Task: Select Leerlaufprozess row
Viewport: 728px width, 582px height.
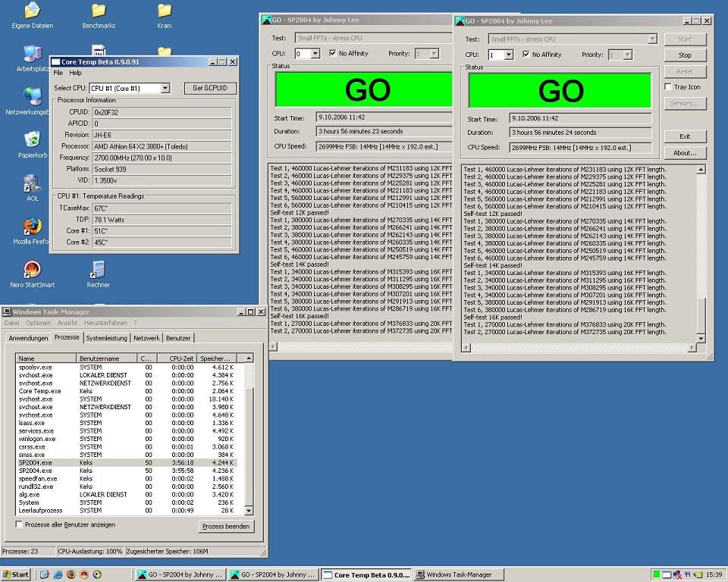Action: (127, 511)
